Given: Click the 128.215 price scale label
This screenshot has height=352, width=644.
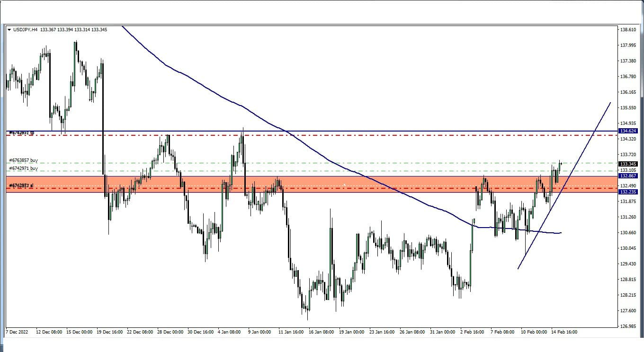Looking at the screenshot, I should (628, 295).
